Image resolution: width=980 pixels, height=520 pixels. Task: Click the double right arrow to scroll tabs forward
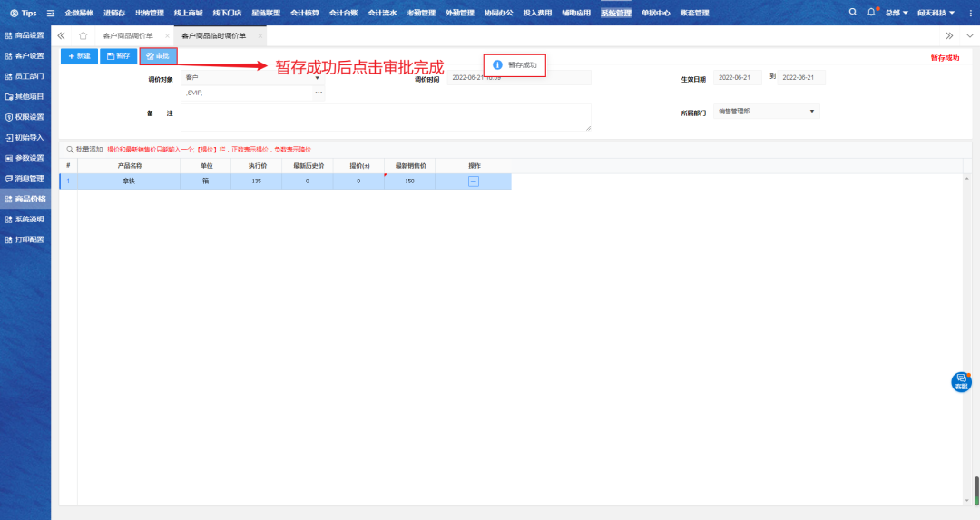[x=949, y=35]
